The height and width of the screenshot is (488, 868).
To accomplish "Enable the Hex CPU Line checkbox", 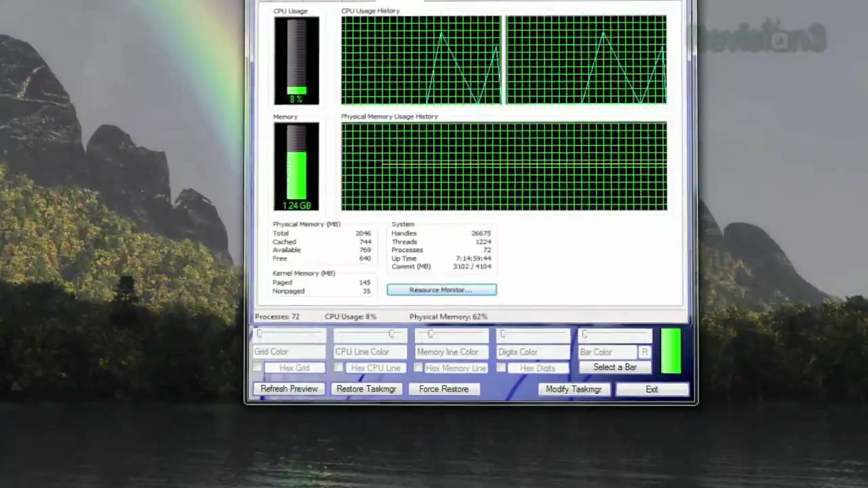I will tap(338, 367).
